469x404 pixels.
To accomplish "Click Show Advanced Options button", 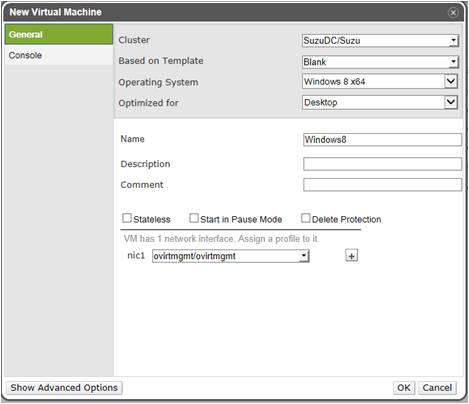I will (x=64, y=388).
